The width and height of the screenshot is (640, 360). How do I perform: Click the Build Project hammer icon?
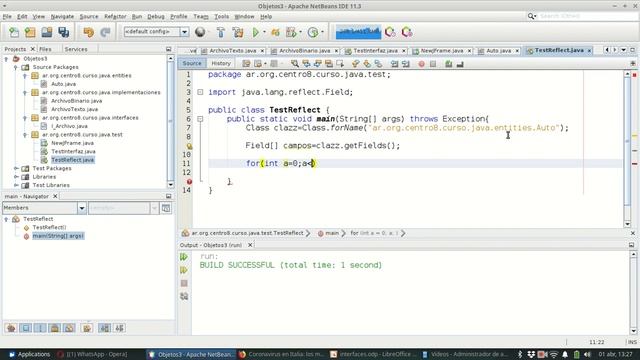221,32
